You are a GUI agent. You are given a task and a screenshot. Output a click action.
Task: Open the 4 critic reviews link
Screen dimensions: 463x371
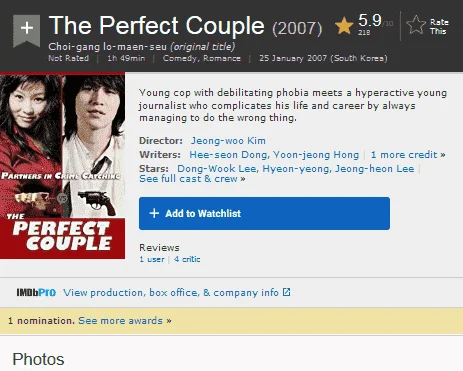187,259
